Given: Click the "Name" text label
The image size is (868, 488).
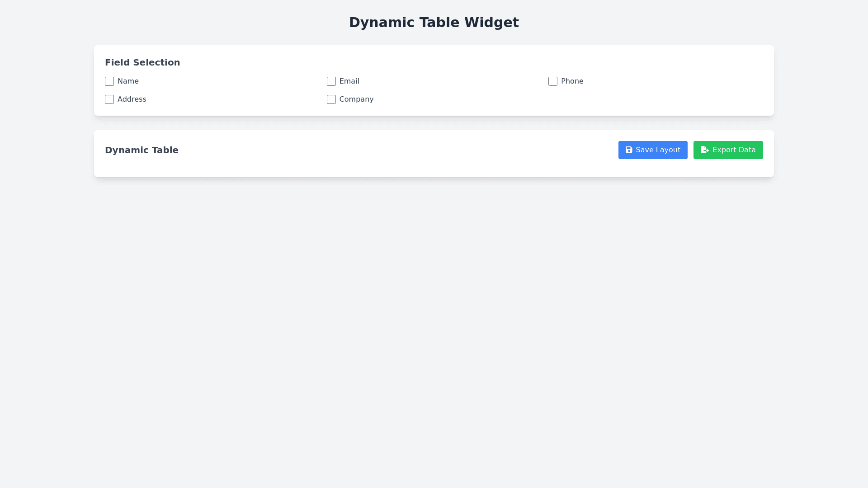Looking at the screenshot, I should pos(128,81).
